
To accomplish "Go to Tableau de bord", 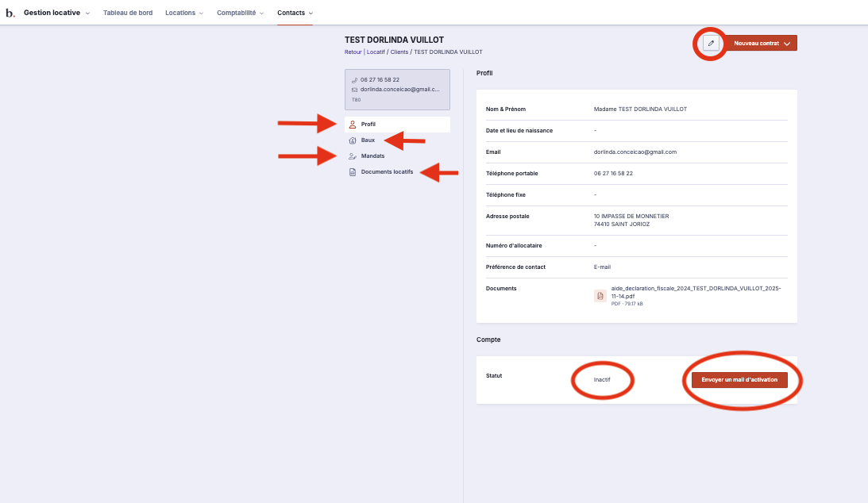I will coord(128,13).
